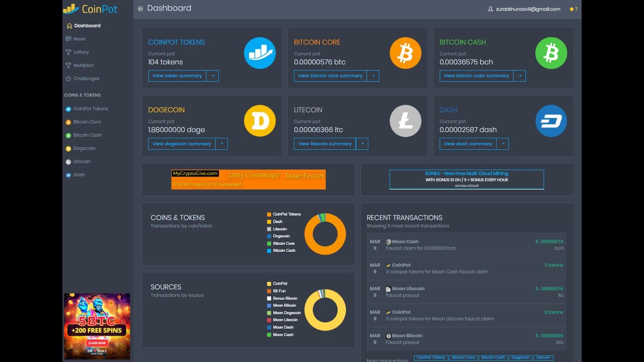Click the orange Bitcoin Core card icon
This screenshot has width=644, height=362.
406,53
